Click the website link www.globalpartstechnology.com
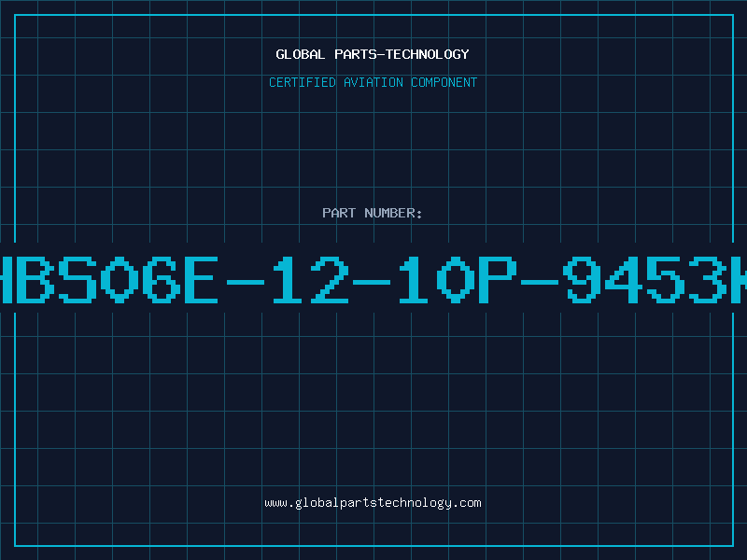 373,503
